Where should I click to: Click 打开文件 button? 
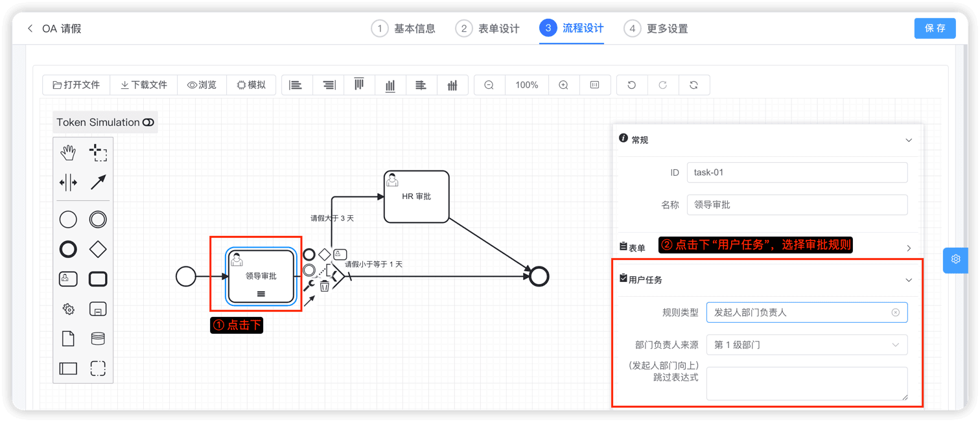tap(76, 85)
